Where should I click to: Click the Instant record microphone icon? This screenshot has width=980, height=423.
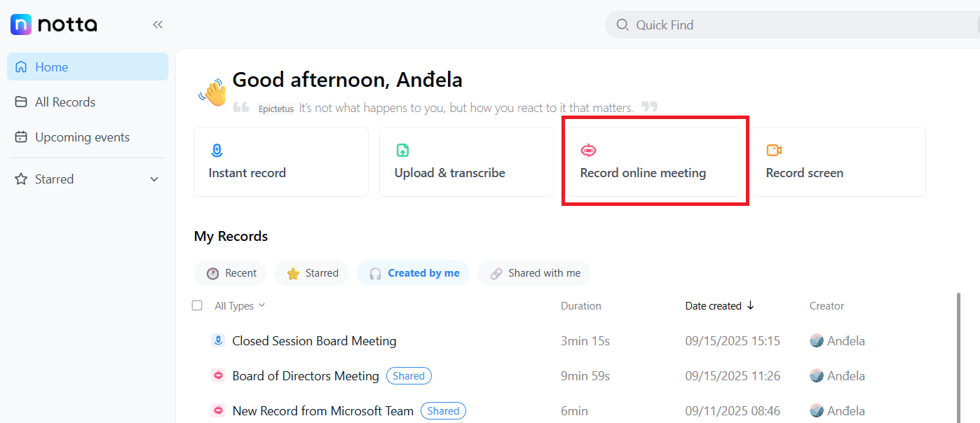point(217,150)
